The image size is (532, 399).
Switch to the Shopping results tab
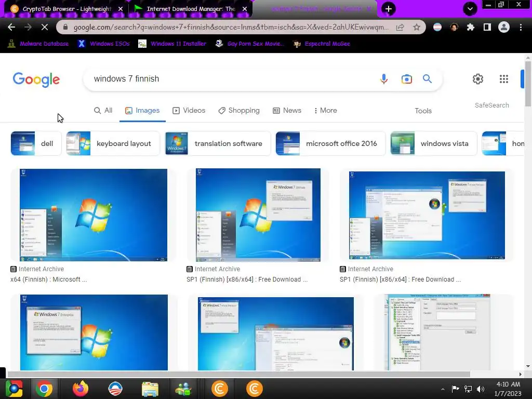pyautogui.click(x=239, y=111)
